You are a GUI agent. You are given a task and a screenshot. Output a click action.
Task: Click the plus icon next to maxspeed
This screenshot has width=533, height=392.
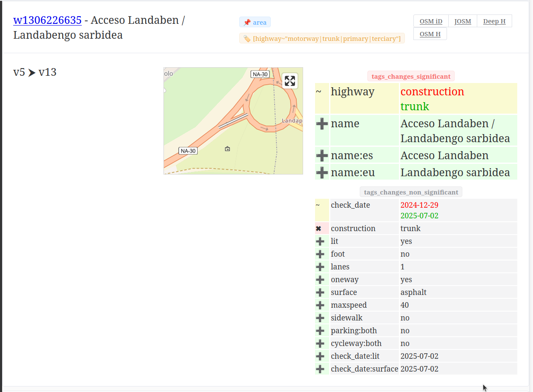(320, 305)
